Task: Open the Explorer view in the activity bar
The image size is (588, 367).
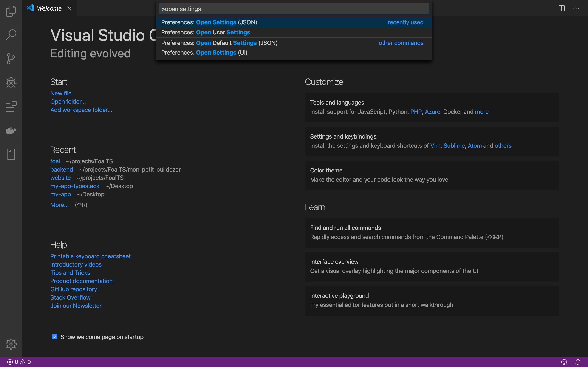Action: [x=11, y=11]
